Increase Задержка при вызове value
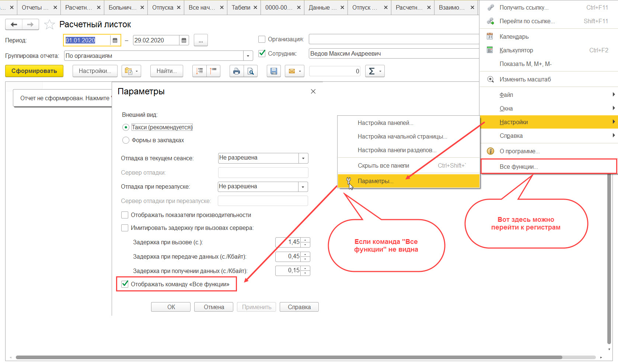 [x=305, y=240]
